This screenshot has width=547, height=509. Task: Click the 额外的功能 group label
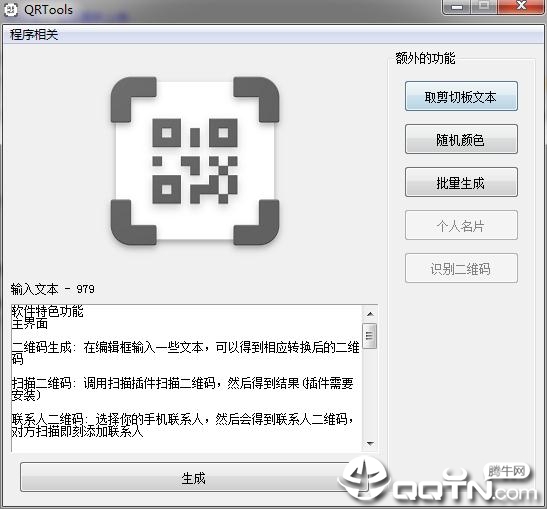point(425,58)
